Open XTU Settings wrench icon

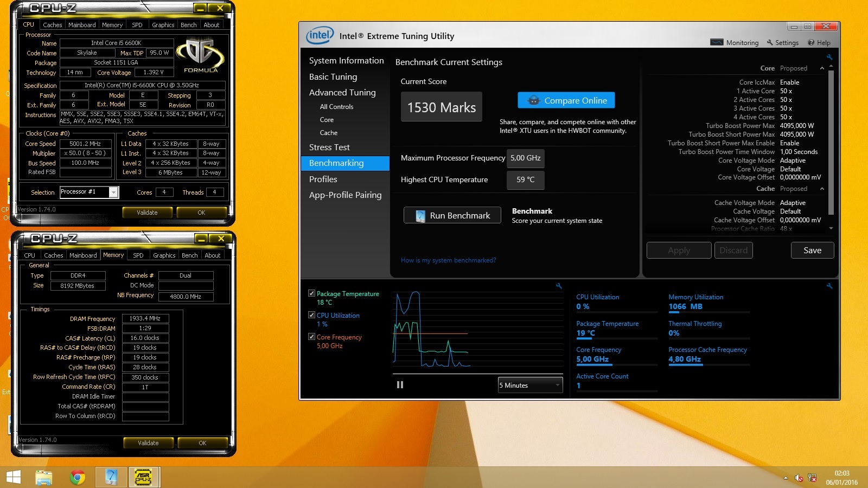[x=769, y=42]
